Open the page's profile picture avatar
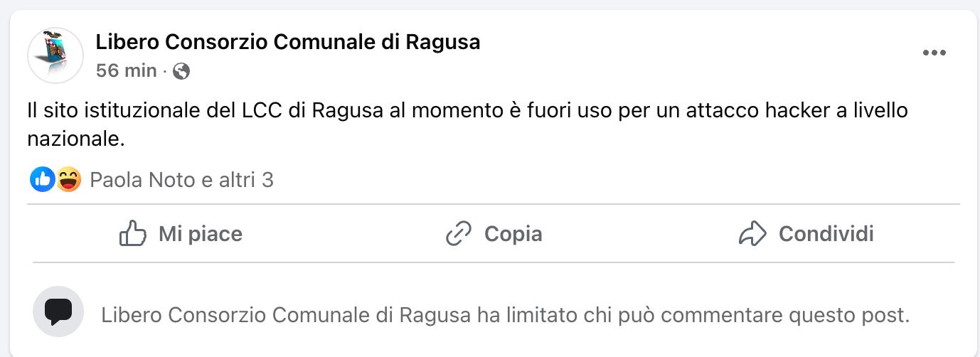The height and width of the screenshot is (357, 980). [55, 55]
